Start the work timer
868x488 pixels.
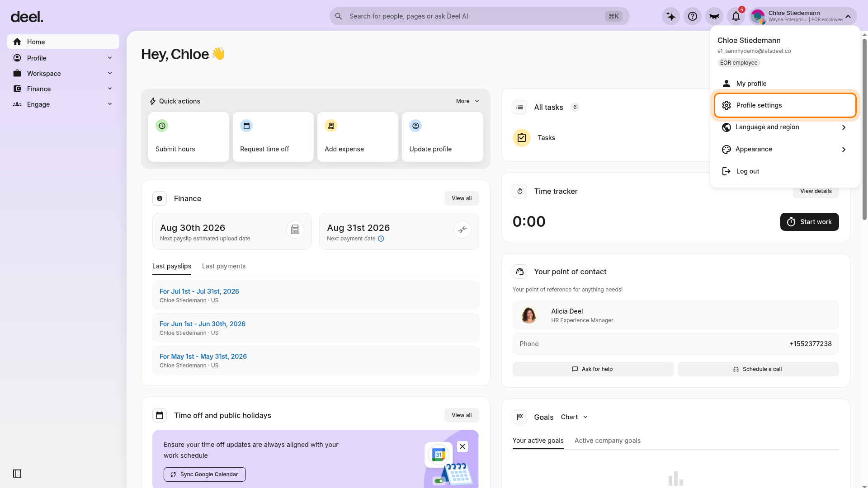809,222
